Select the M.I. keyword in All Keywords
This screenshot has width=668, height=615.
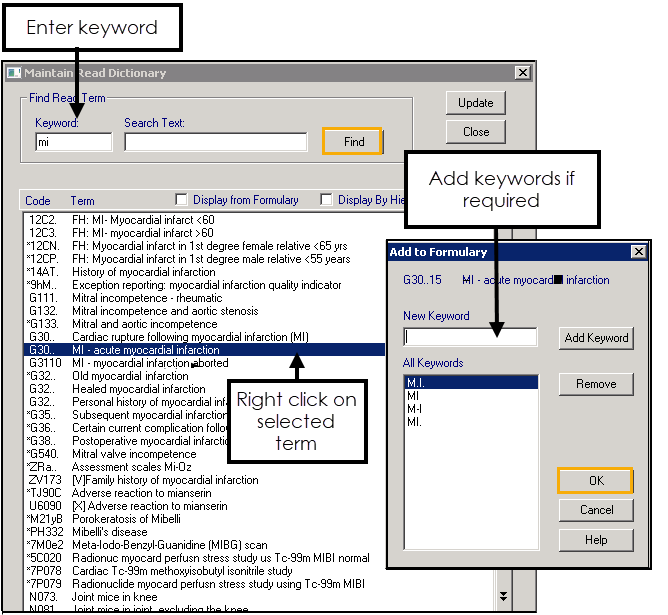pos(470,383)
